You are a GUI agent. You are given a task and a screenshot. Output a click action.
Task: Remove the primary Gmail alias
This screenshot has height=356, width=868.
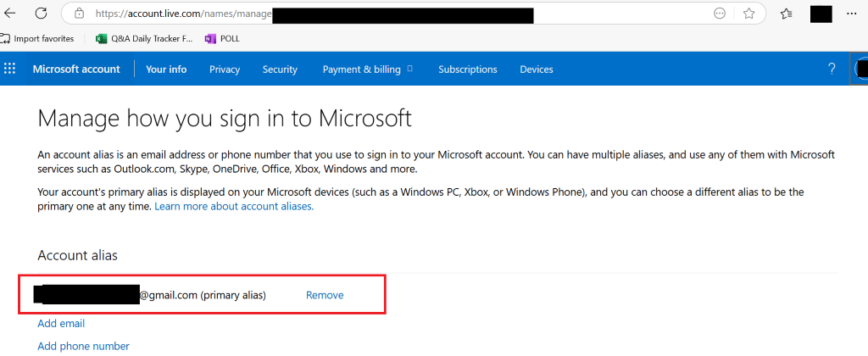tap(325, 295)
